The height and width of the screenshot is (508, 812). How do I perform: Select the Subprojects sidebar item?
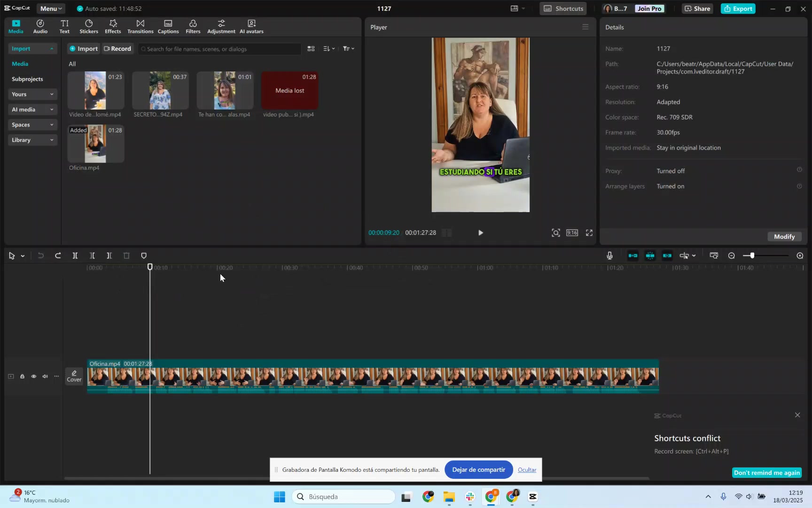(27, 79)
